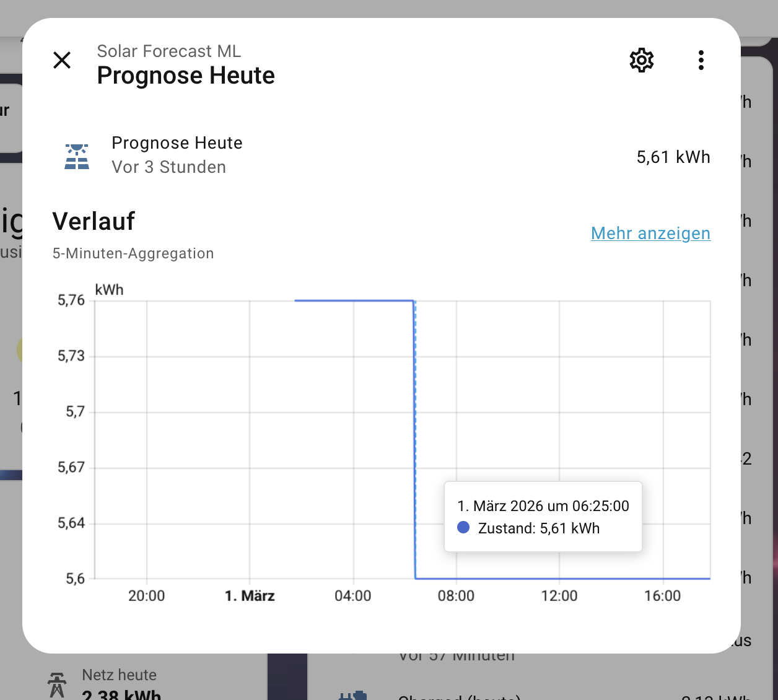
Task: Click the vertical drop in the graph
Action: 414,440
